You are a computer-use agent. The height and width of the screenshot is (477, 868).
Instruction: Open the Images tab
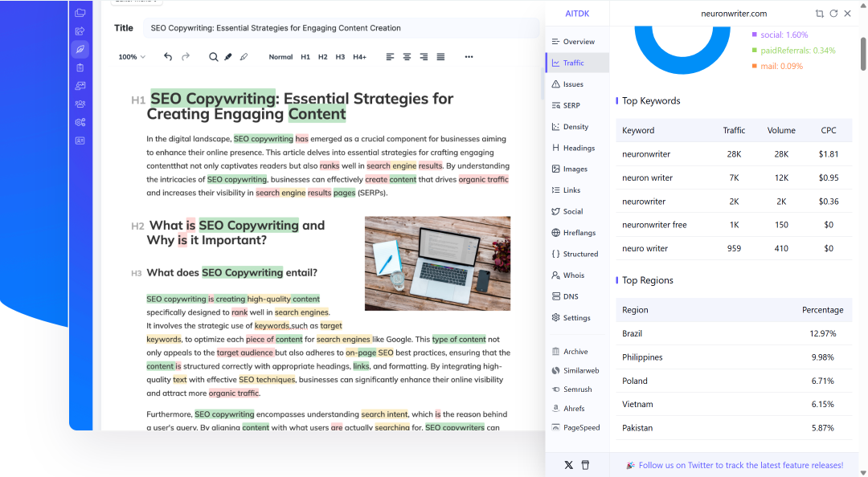[x=577, y=169]
